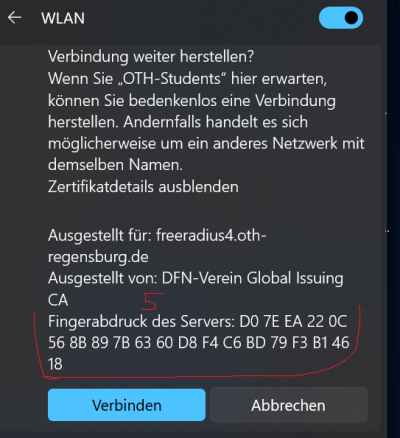Go back using the arrow icon

[x=15, y=18]
